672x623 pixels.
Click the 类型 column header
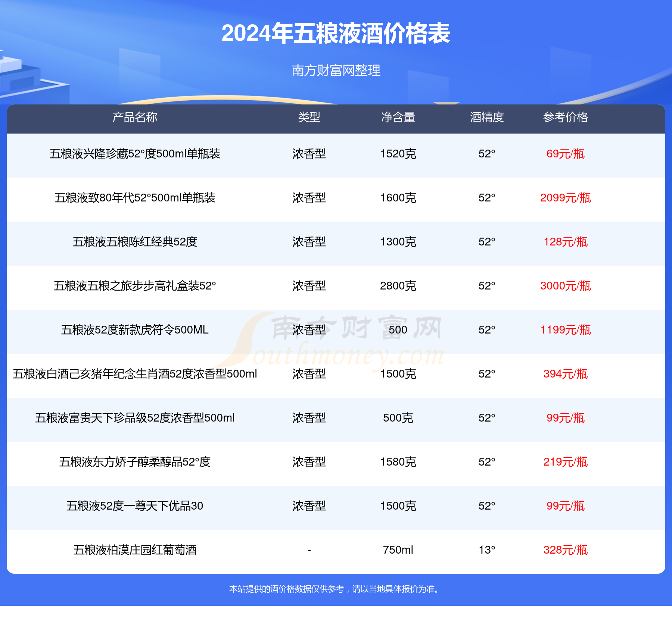point(309,117)
